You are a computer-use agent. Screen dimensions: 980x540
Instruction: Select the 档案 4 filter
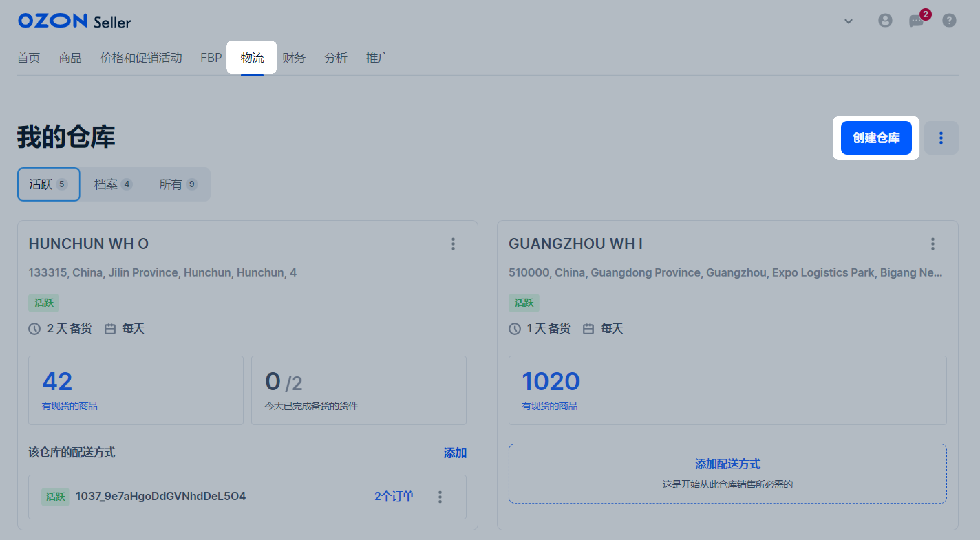click(x=113, y=184)
